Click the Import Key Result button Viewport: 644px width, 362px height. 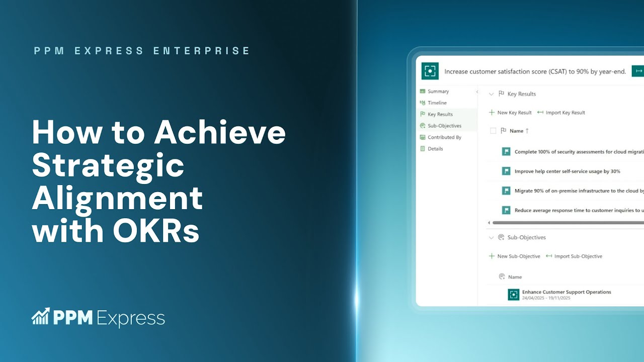561,113
